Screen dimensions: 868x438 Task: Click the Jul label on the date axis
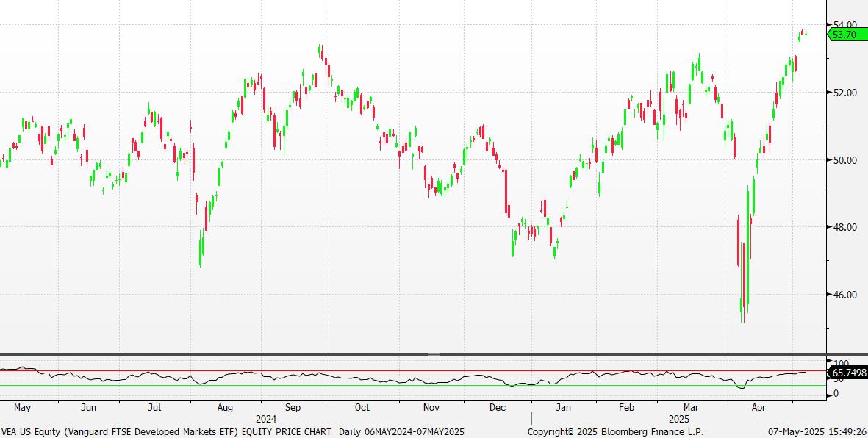click(x=154, y=408)
